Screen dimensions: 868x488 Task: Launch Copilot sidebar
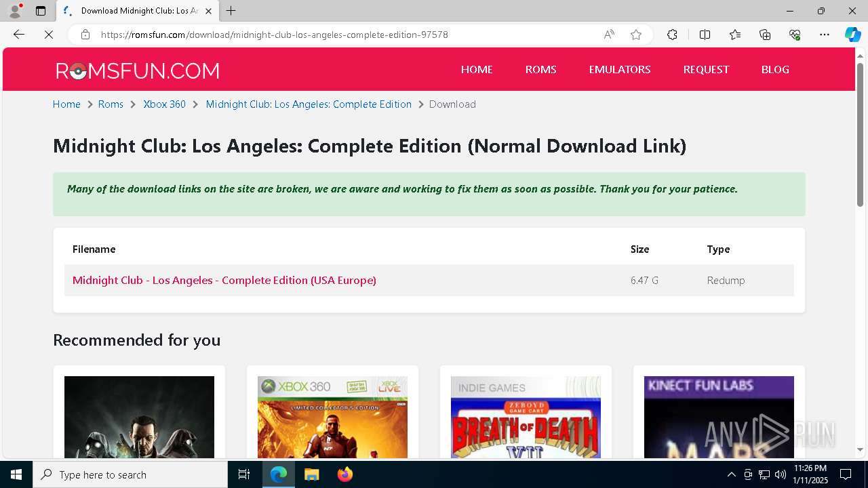(852, 35)
